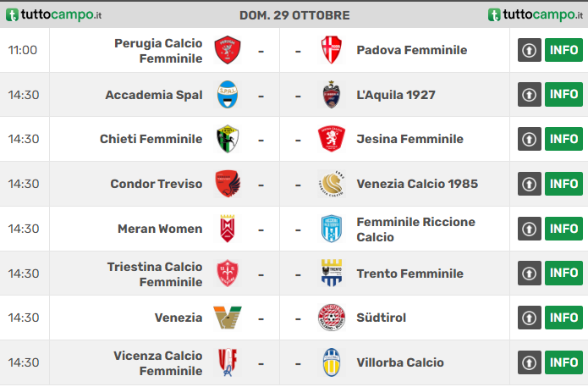Click the Padova Femminile shield logo
Image resolution: width=588 pixels, height=387 pixels.
click(332, 50)
